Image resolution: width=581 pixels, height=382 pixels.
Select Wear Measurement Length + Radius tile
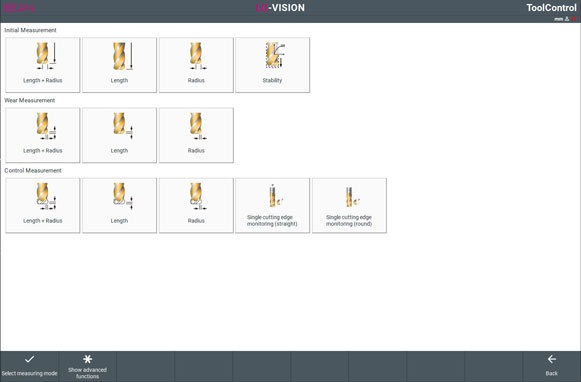(x=43, y=135)
